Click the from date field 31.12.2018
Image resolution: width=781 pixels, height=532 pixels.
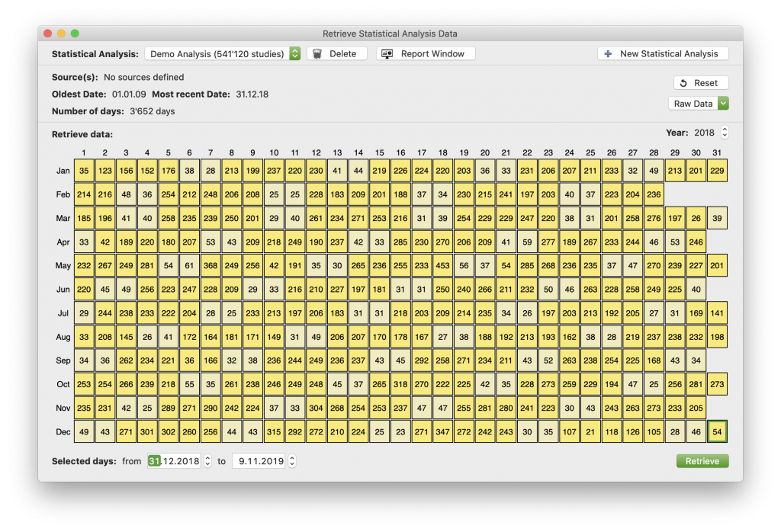[174, 461]
